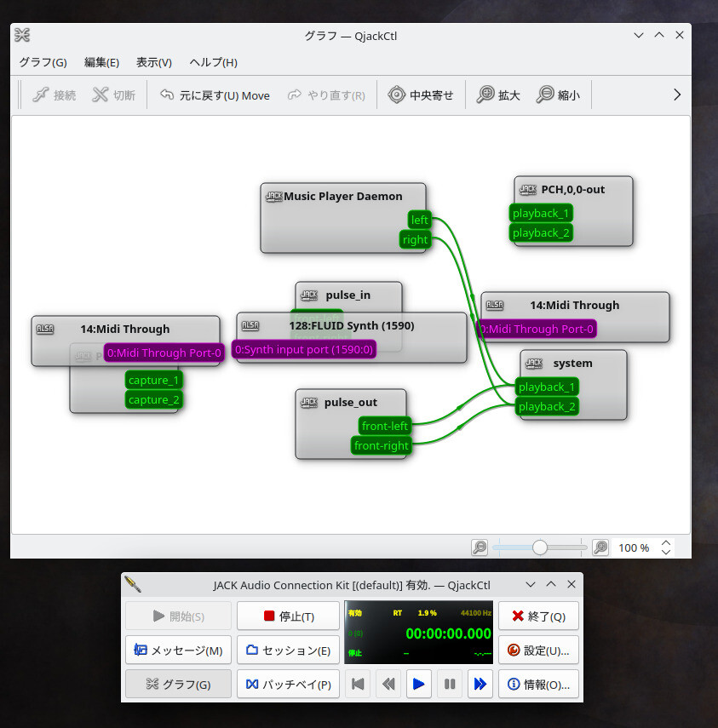Open 設定(U) settings in QjackCtl
718x728 pixels.
pyautogui.click(x=538, y=649)
